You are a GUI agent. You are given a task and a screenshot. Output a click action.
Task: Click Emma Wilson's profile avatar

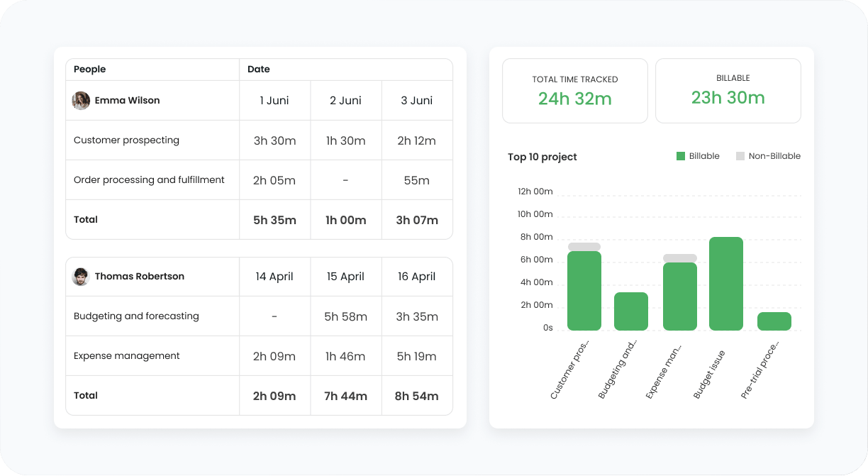coord(81,101)
